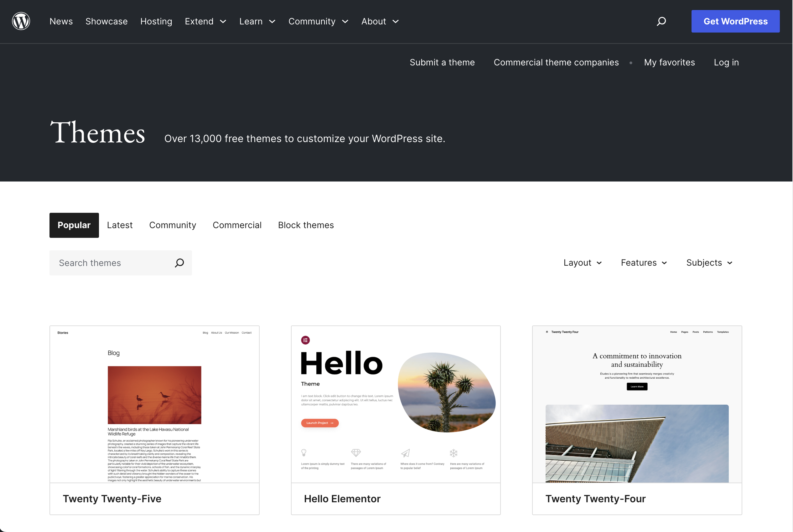Select the Block themes tab
Image resolution: width=793 pixels, height=532 pixels.
(x=306, y=225)
